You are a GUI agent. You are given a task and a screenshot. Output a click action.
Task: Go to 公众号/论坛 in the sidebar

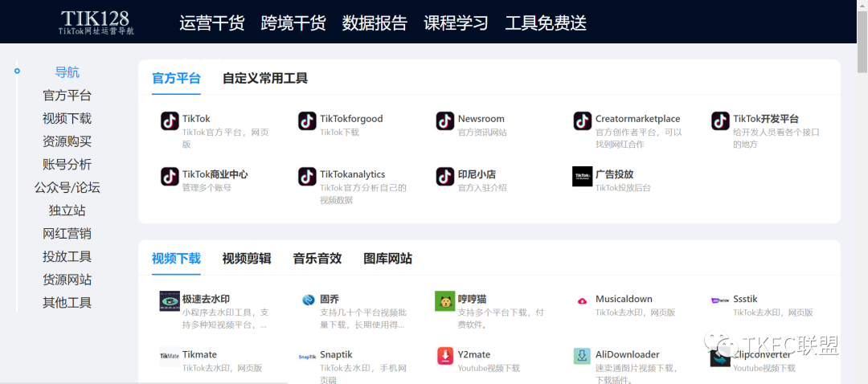(x=67, y=187)
